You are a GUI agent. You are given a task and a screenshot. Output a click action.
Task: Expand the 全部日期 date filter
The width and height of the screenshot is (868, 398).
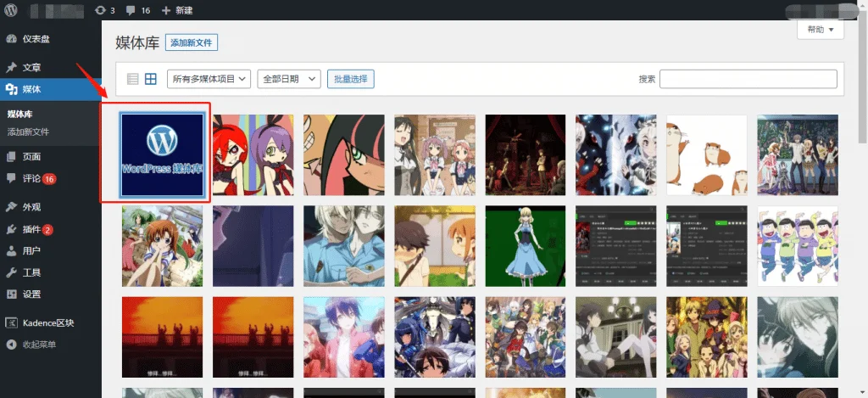point(289,79)
